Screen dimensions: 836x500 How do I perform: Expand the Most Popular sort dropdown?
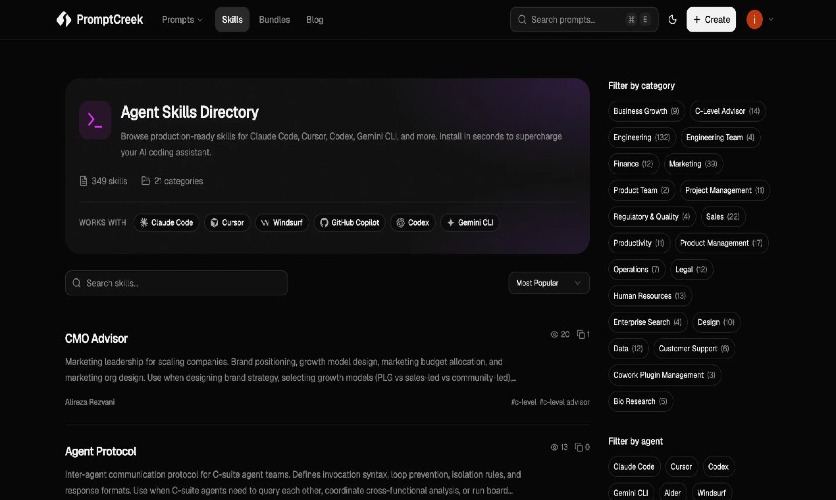point(548,283)
